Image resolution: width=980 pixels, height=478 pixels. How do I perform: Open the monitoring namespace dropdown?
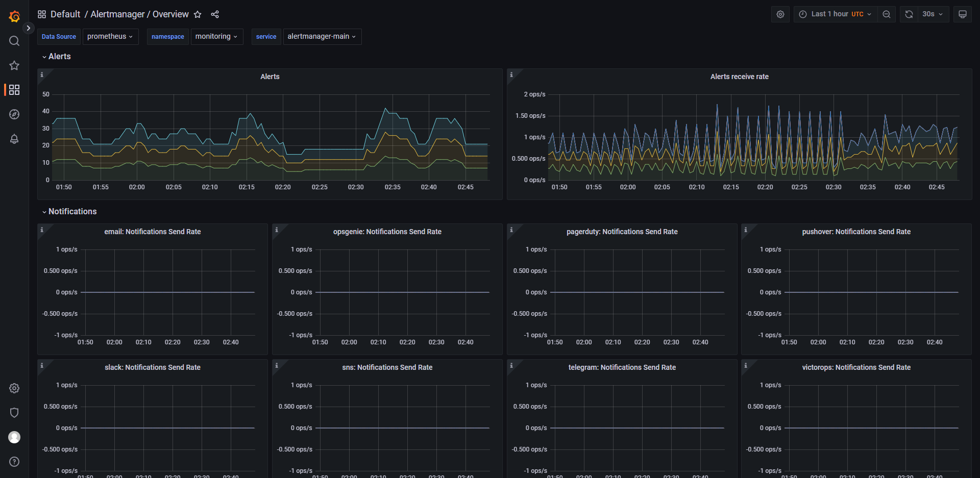216,37
